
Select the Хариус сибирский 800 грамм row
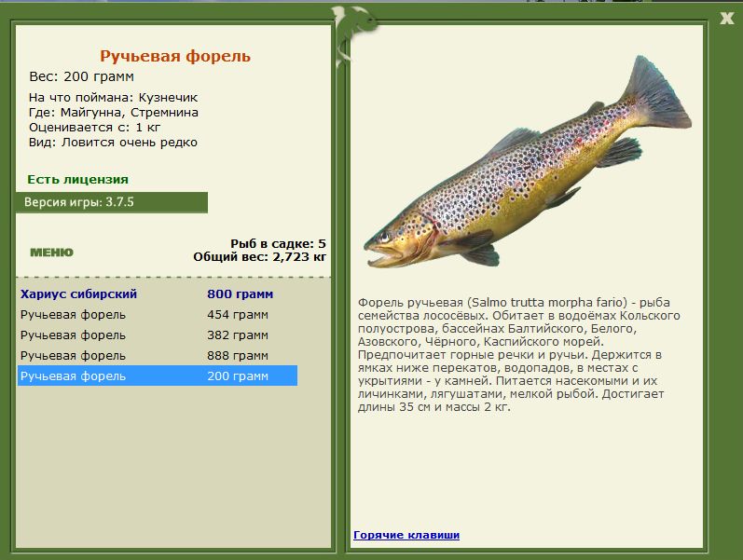pos(158,294)
